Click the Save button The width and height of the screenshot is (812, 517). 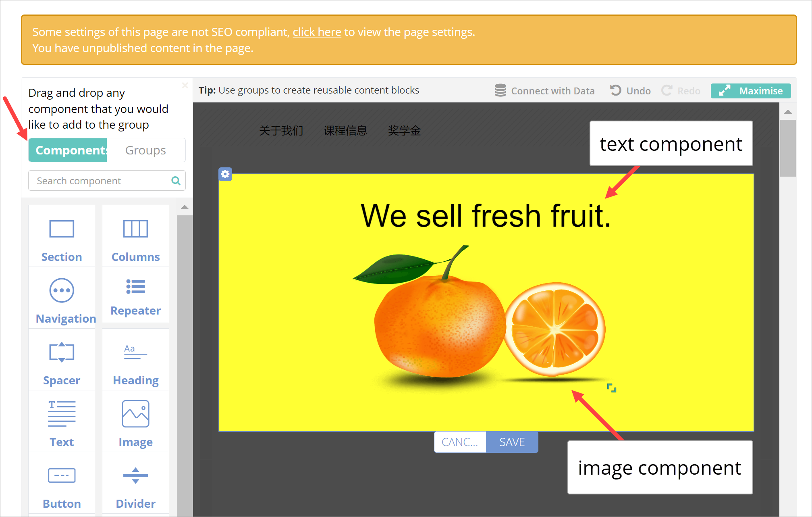[x=512, y=442]
